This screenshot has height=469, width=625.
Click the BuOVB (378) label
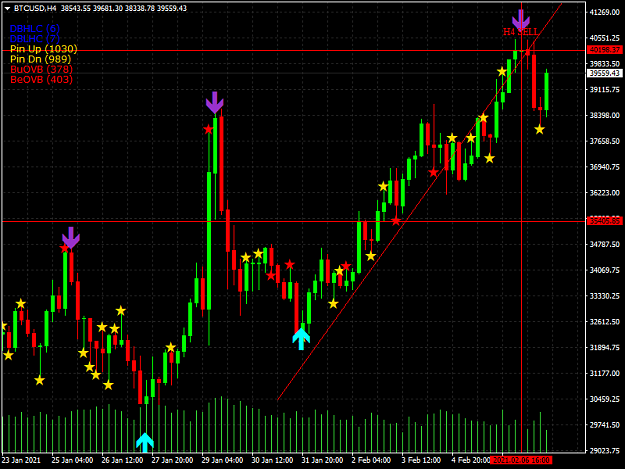coord(41,69)
